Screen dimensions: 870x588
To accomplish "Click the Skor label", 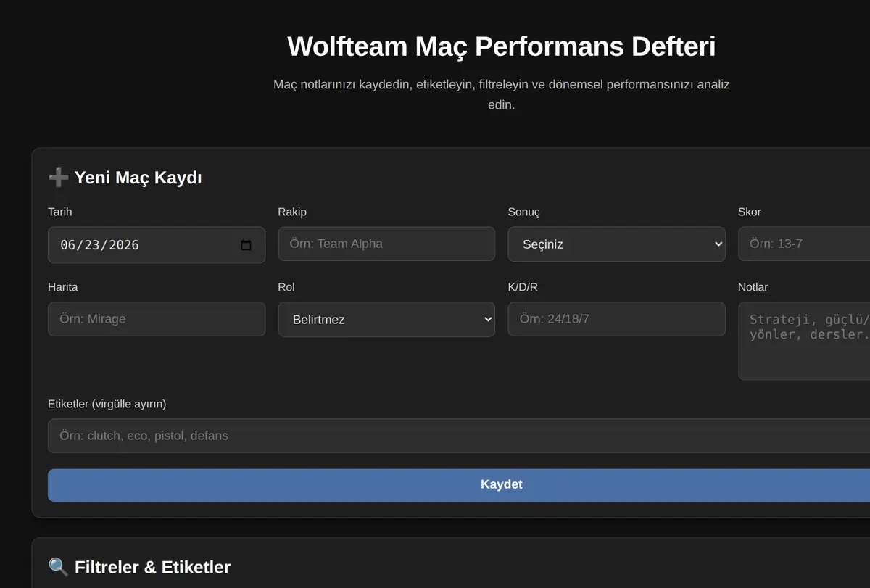I will tap(750, 212).
